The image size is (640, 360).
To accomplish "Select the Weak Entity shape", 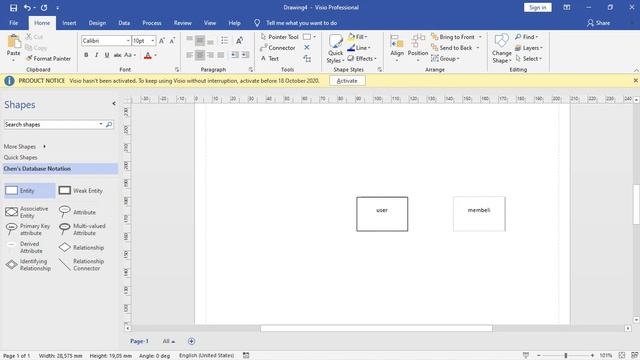I will click(80, 191).
